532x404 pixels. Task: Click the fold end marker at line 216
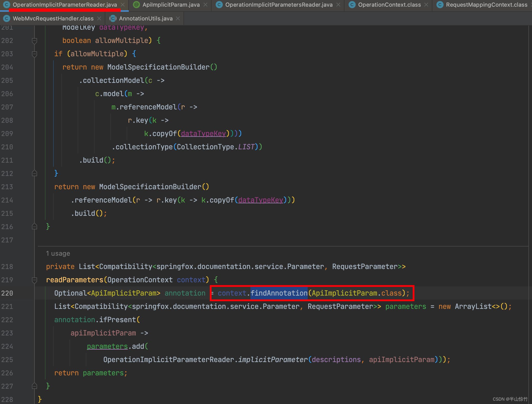coord(34,227)
